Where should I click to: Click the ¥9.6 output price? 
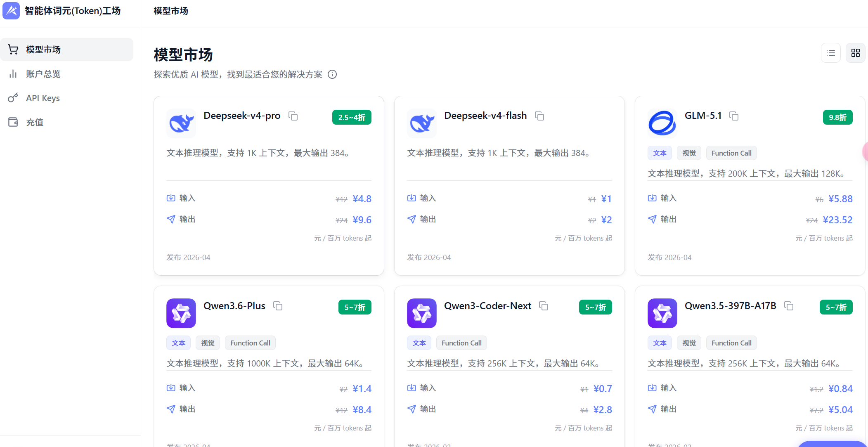point(362,220)
